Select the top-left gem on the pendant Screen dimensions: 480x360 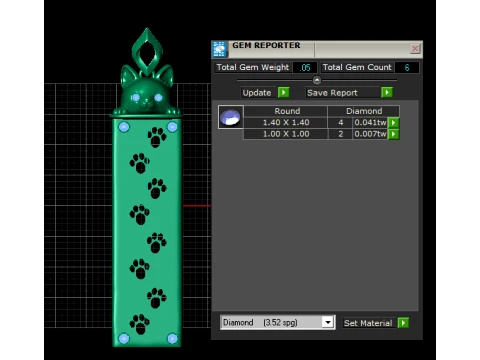(x=124, y=127)
